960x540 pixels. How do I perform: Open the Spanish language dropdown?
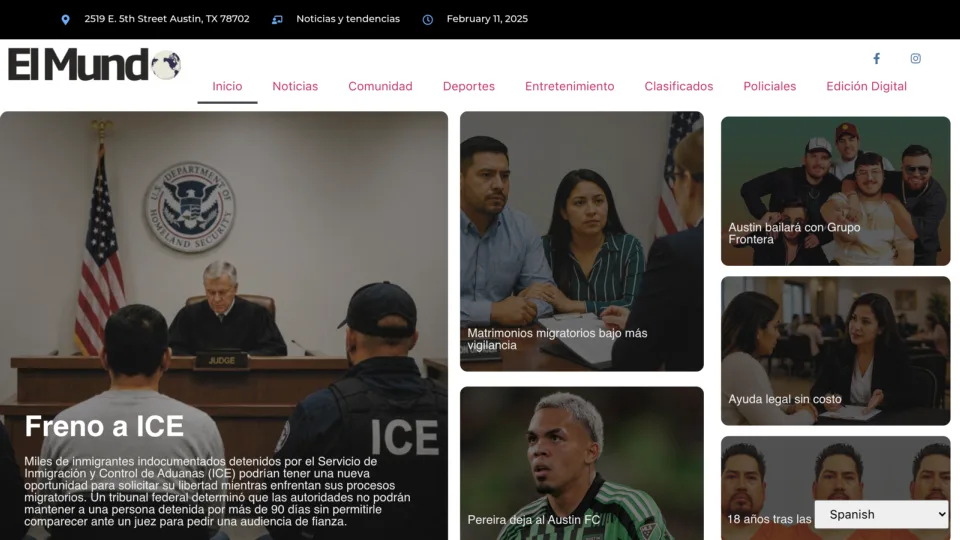coord(881,514)
